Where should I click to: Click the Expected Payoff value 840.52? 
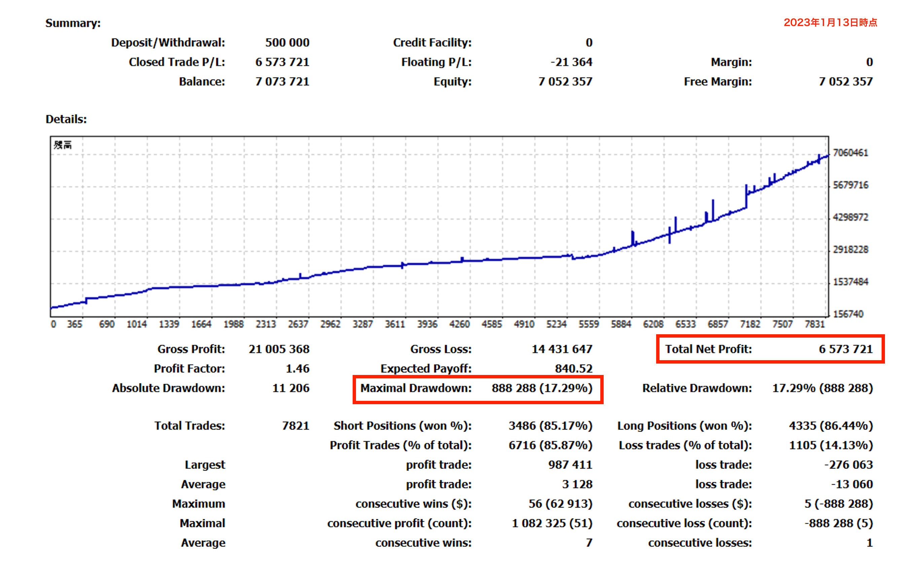[573, 369]
